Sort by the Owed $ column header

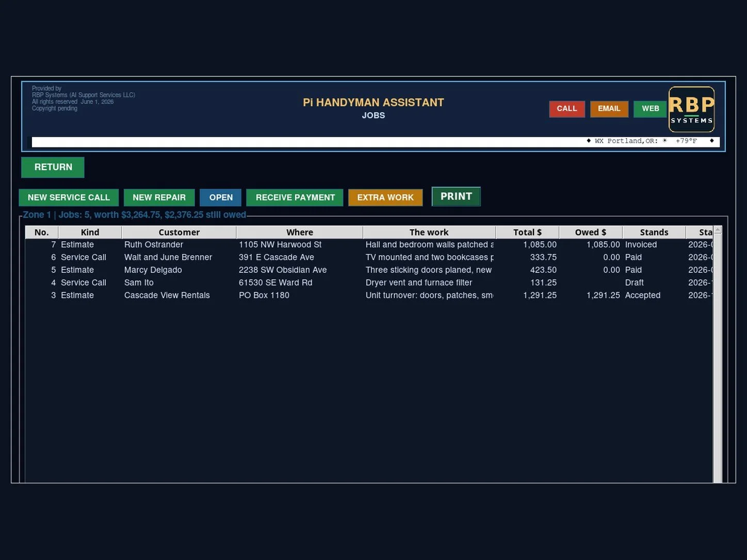591,232
